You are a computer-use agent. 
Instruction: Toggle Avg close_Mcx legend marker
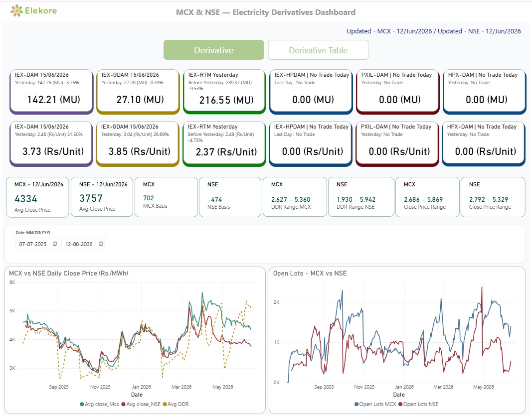[x=82, y=404]
